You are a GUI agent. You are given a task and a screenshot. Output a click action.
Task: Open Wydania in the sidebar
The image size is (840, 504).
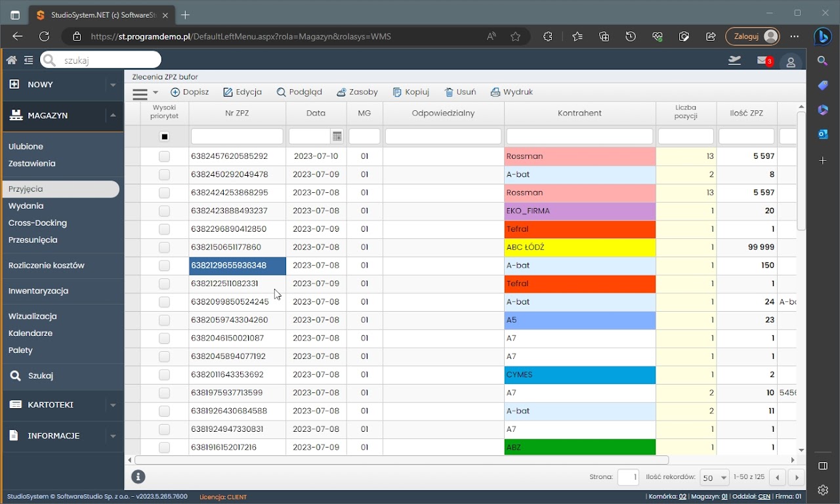click(26, 206)
